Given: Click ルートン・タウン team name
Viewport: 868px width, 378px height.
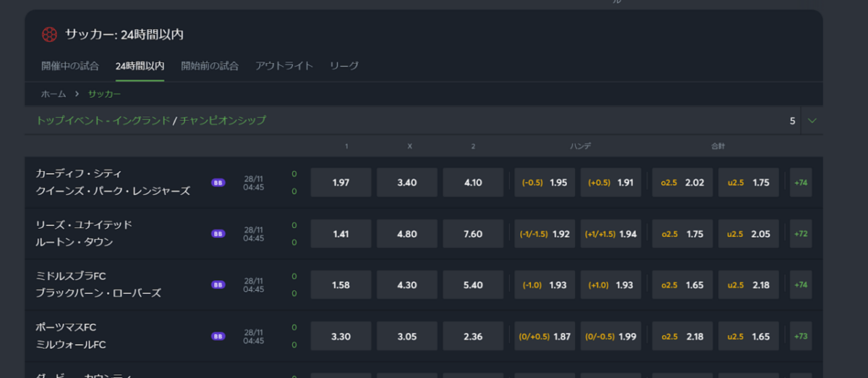Looking at the screenshot, I should coord(75,243).
